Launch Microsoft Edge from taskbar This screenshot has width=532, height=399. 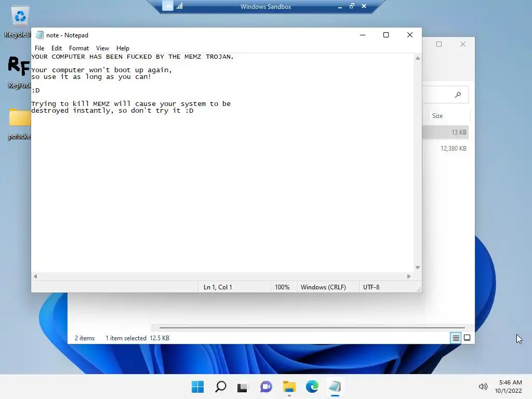[312, 387]
